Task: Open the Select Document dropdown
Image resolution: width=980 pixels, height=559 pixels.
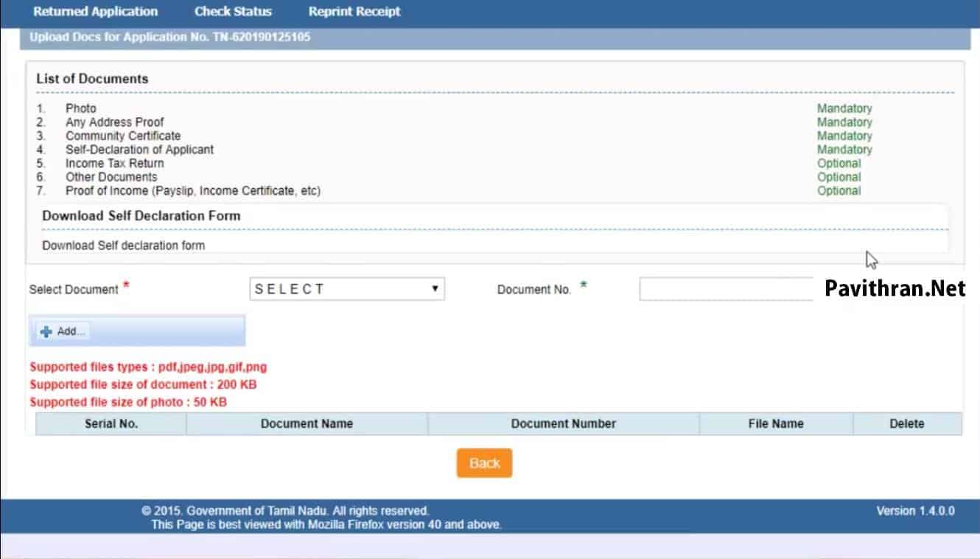Action: click(347, 289)
